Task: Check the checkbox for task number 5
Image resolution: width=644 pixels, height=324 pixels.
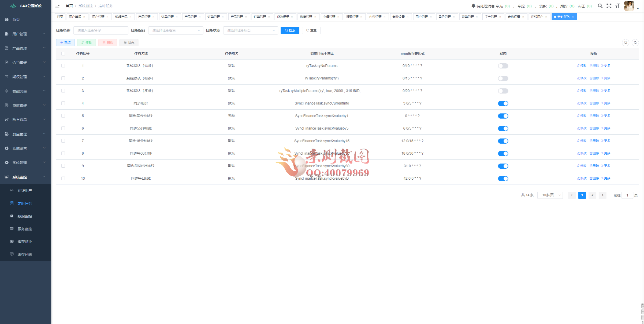Action: [x=63, y=116]
